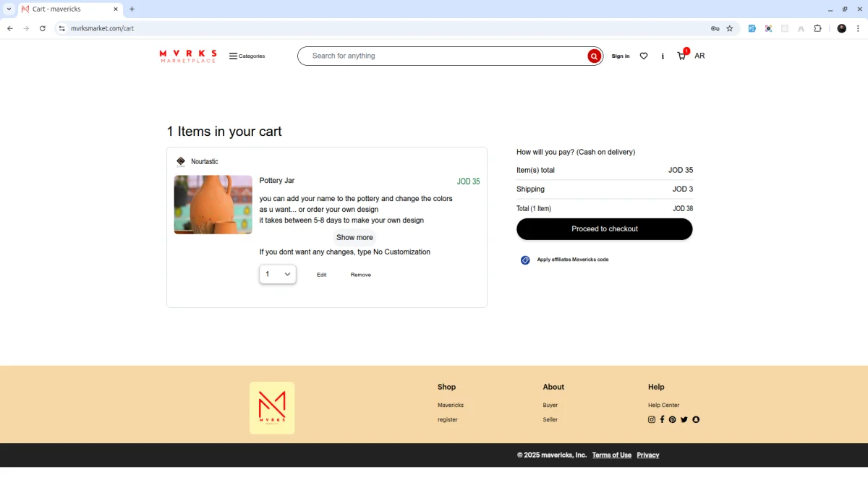Open the Snapchat footer icon
Image resolution: width=868 pixels, height=488 pixels.
[696, 419]
